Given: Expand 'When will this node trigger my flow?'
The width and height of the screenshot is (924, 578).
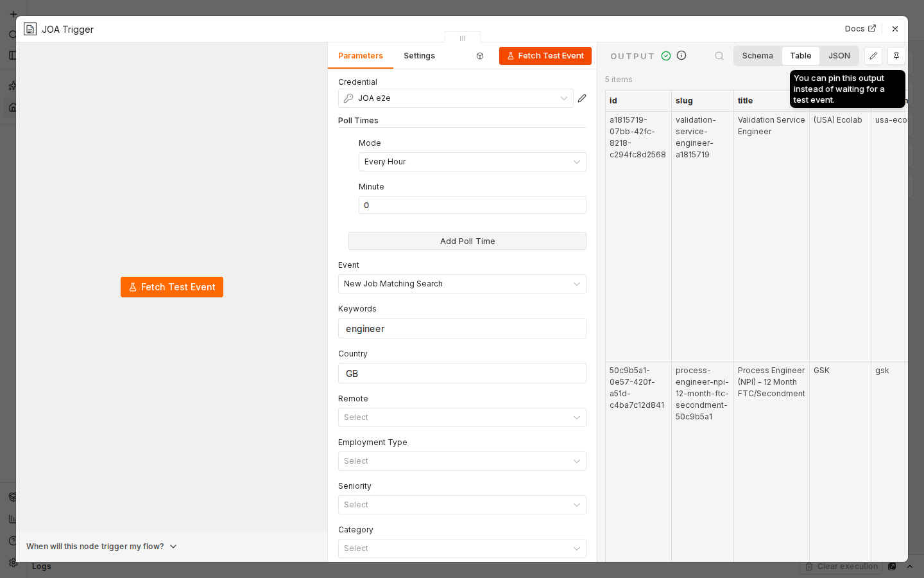Looking at the screenshot, I should [x=101, y=547].
